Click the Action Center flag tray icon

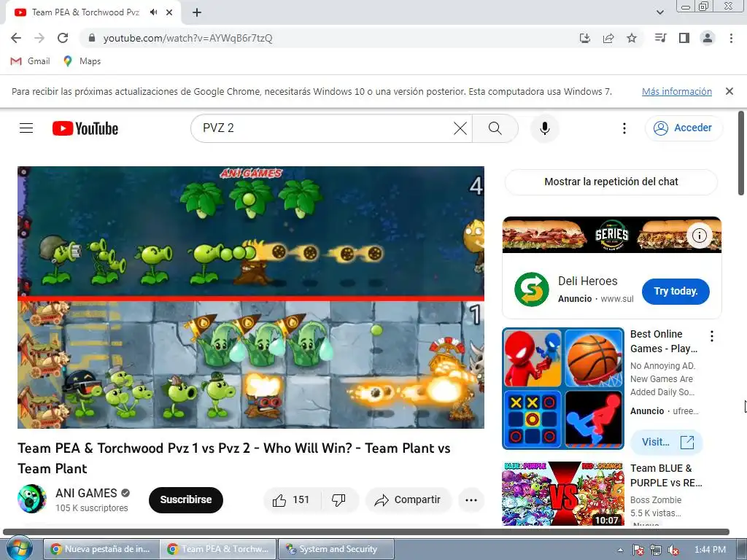(x=638, y=550)
